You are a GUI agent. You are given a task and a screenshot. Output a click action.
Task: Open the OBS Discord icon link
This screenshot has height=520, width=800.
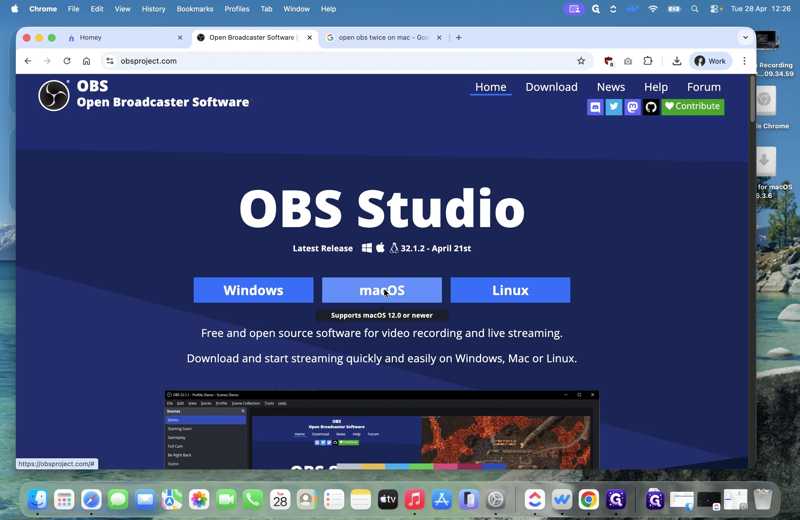pyautogui.click(x=595, y=107)
